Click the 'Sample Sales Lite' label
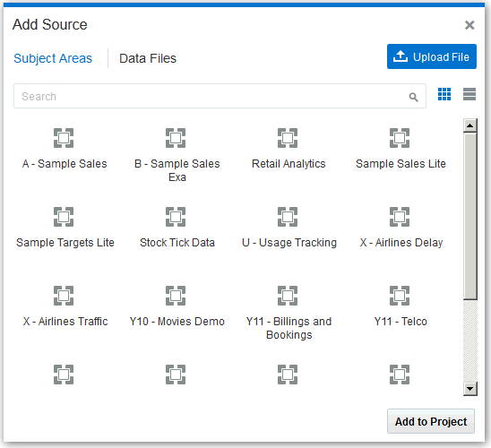This screenshot has width=491, height=448. [401, 164]
